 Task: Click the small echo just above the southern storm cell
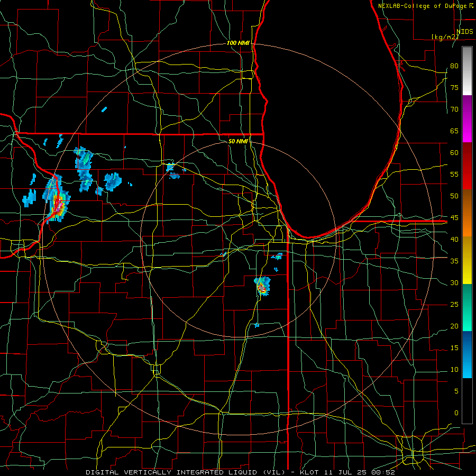pos(276,269)
